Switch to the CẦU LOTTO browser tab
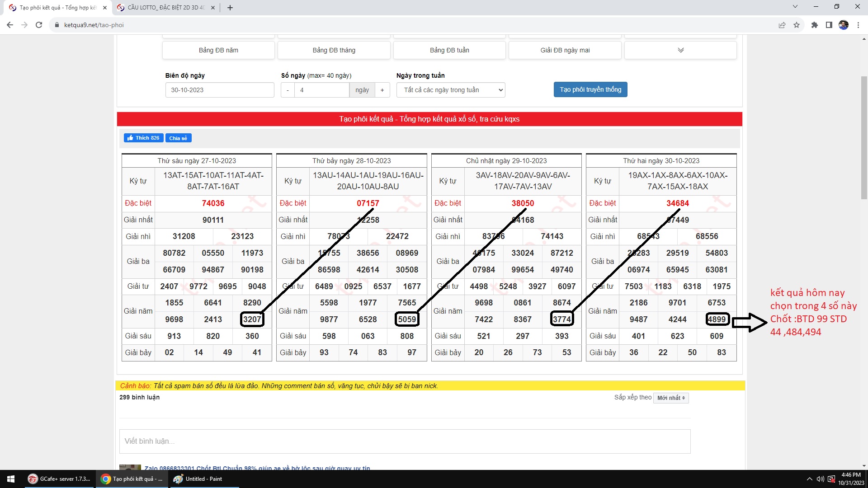868x488 pixels. (x=165, y=8)
